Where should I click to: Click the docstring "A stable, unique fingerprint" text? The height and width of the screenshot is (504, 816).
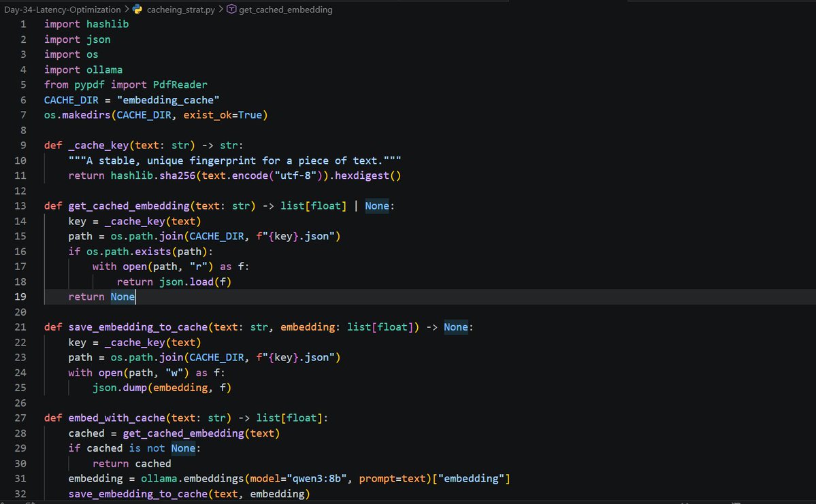pos(171,161)
